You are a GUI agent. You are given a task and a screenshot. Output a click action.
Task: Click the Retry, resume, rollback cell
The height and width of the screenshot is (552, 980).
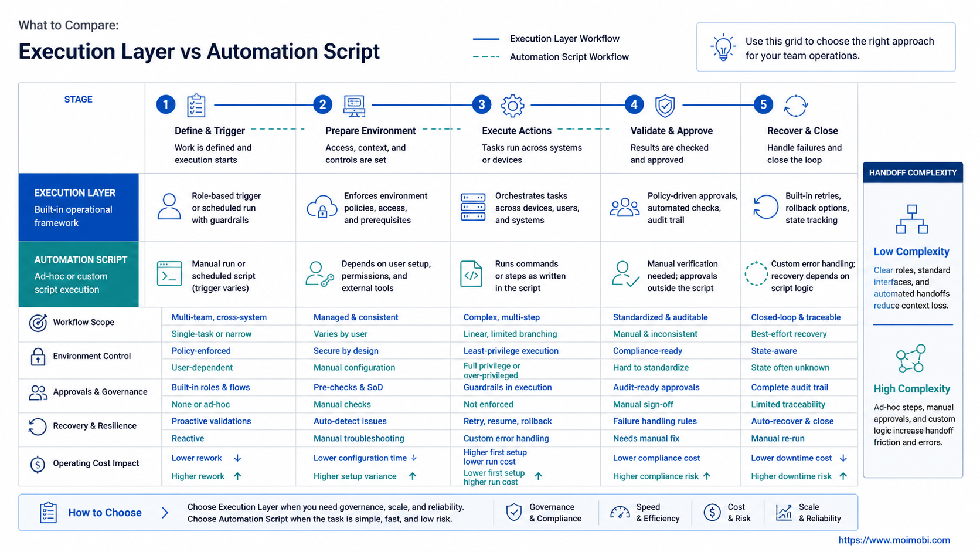508,421
